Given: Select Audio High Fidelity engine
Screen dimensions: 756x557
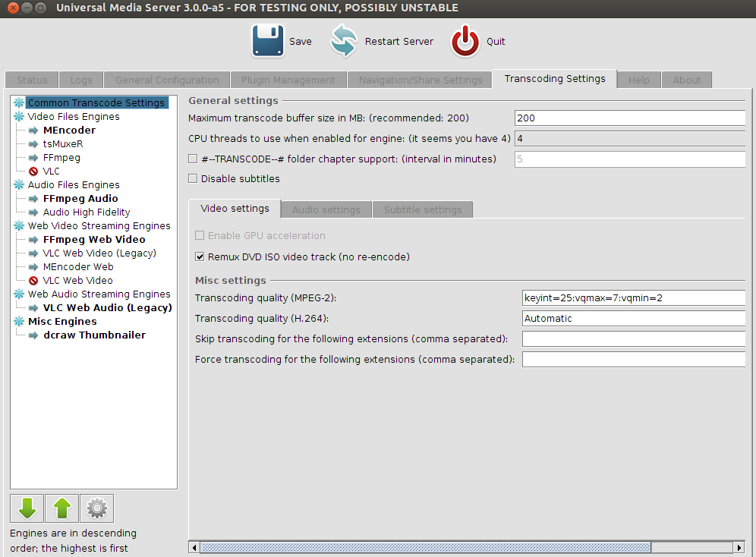Looking at the screenshot, I should 87,212.
